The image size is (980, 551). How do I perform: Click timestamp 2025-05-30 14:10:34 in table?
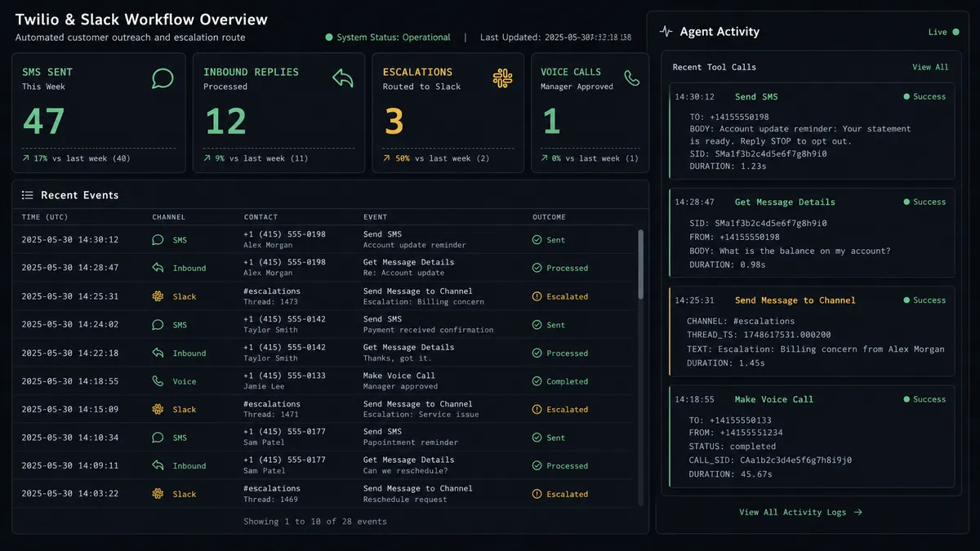pyautogui.click(x=70, y=438)
